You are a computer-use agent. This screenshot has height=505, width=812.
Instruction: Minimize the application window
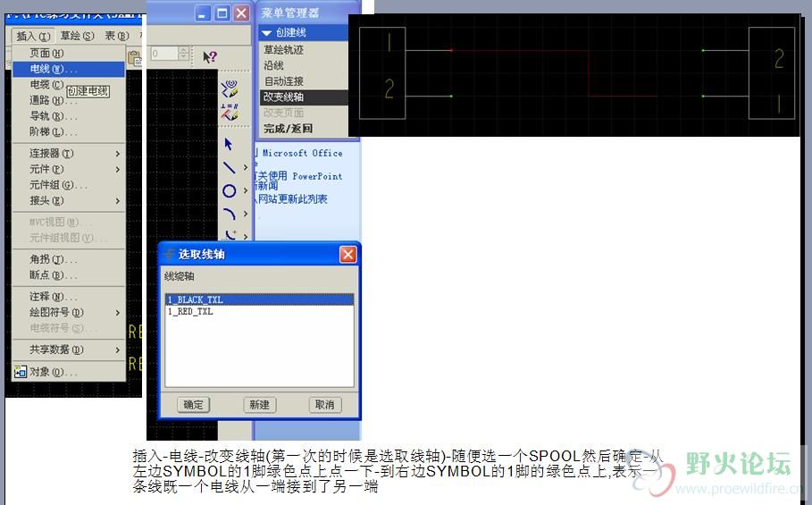(203, 13)
